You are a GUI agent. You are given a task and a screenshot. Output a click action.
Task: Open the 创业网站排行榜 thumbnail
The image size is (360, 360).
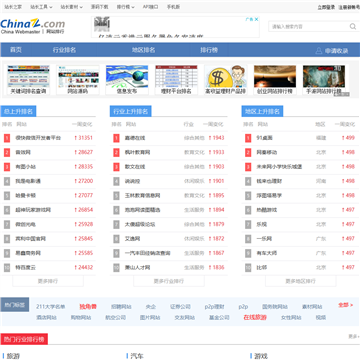275,80
